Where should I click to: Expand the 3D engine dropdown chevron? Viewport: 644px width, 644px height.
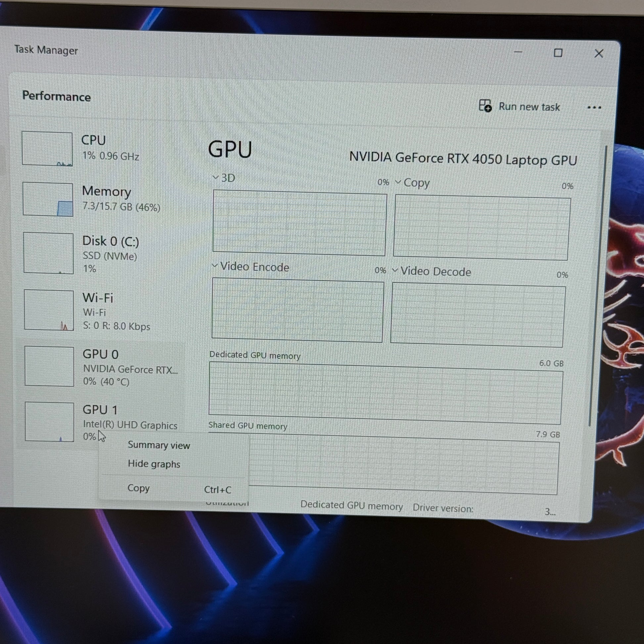216,177
